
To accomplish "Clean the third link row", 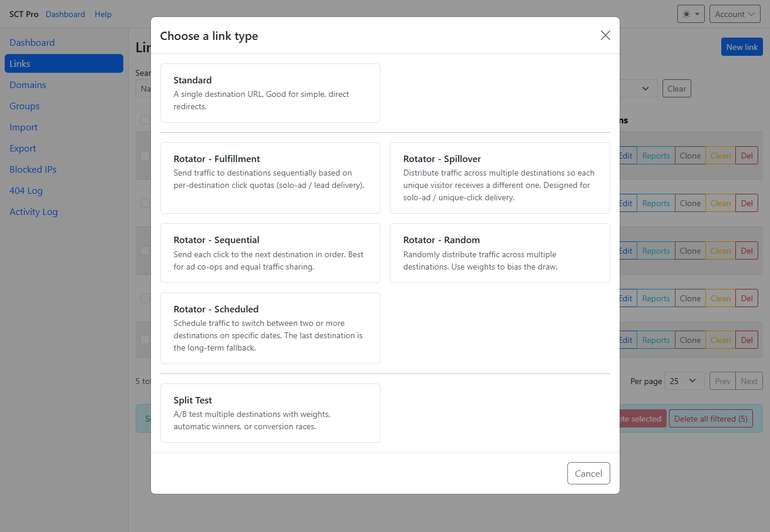I will 721,251.
